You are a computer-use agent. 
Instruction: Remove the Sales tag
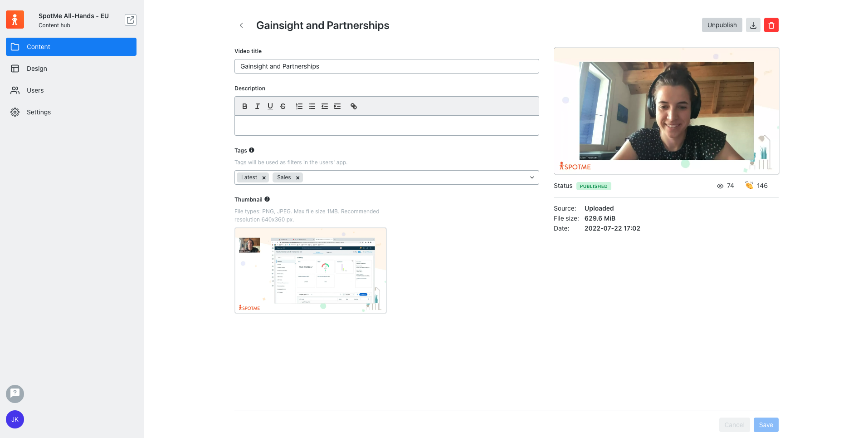coord(298,178)
